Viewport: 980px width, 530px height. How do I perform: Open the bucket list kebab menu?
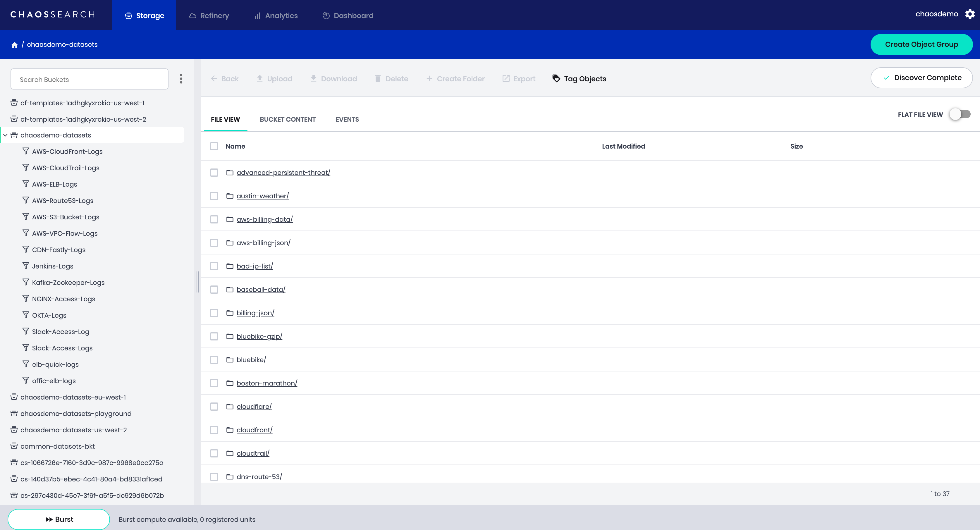181,79
